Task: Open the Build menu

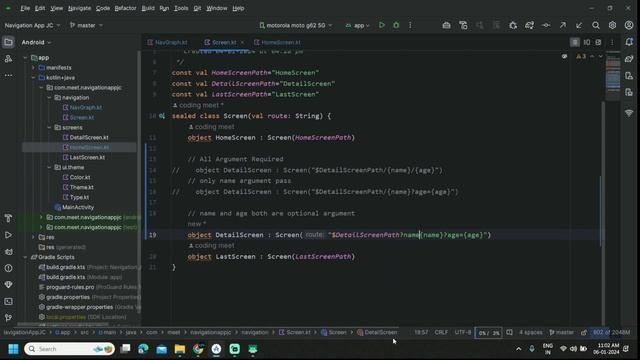Action: click(x=148, y=8)
